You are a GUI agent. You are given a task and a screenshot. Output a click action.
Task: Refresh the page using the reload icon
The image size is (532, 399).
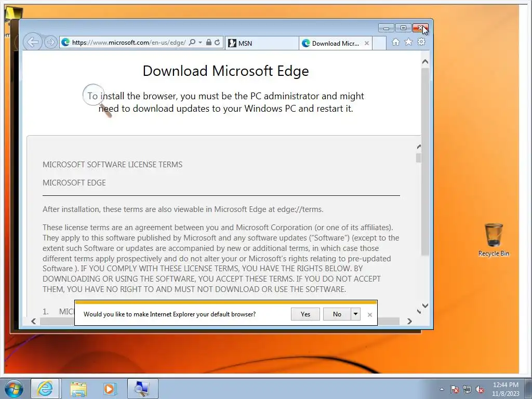(217, 43)
